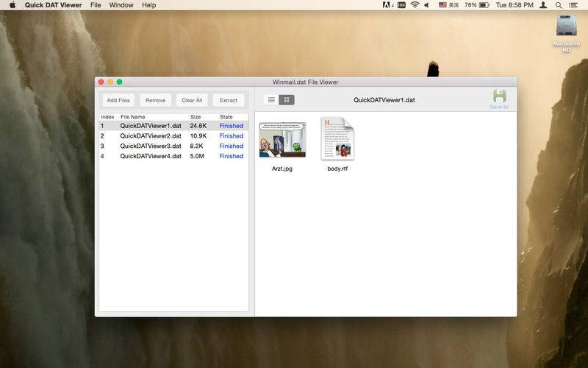Select QuickDATViewer3.dat in the file list

click(x=173, y=146)
